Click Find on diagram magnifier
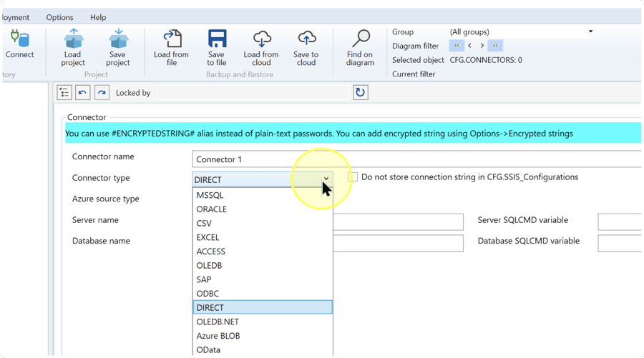Screen dimensions: 644x358 (361, 39)
